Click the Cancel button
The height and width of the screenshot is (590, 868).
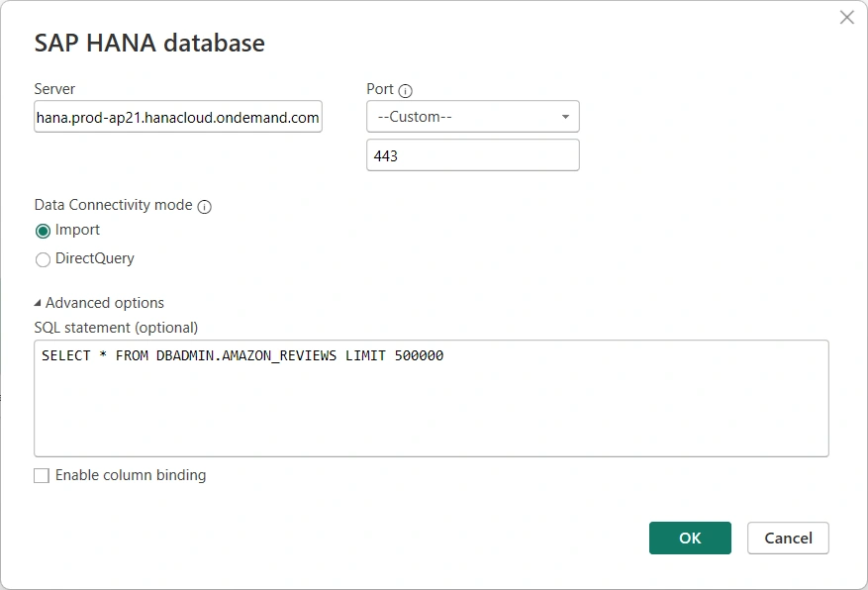pyautogui.click(x=788, y=538)
